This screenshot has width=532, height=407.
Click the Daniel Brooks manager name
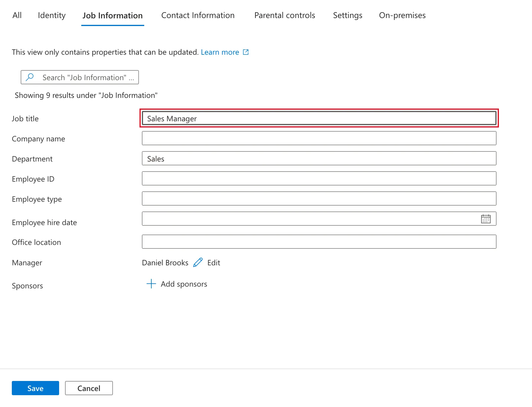[x=165, y=263]
